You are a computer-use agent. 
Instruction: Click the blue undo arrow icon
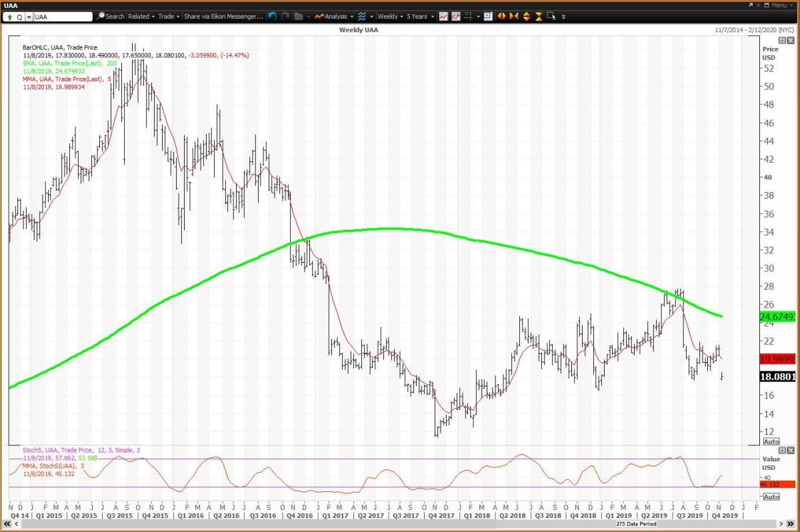(x=273, y=16)
